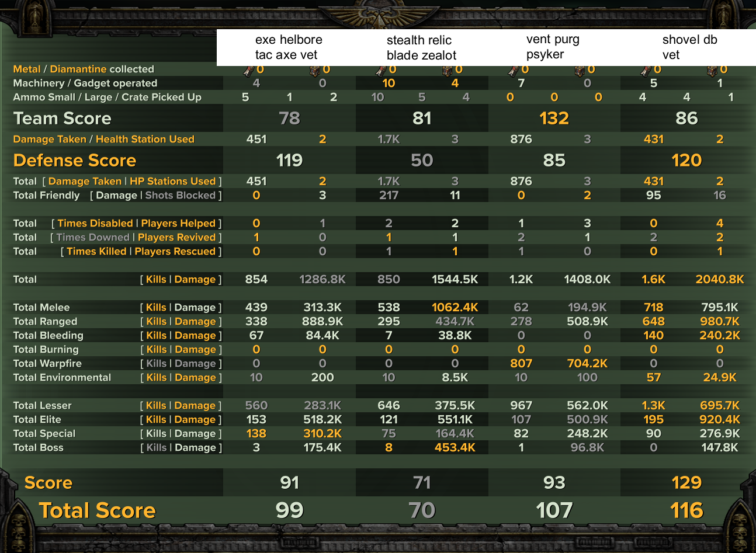Click the 'Total Boss' row label
This screenshot has width=756, height=553.
38,447
